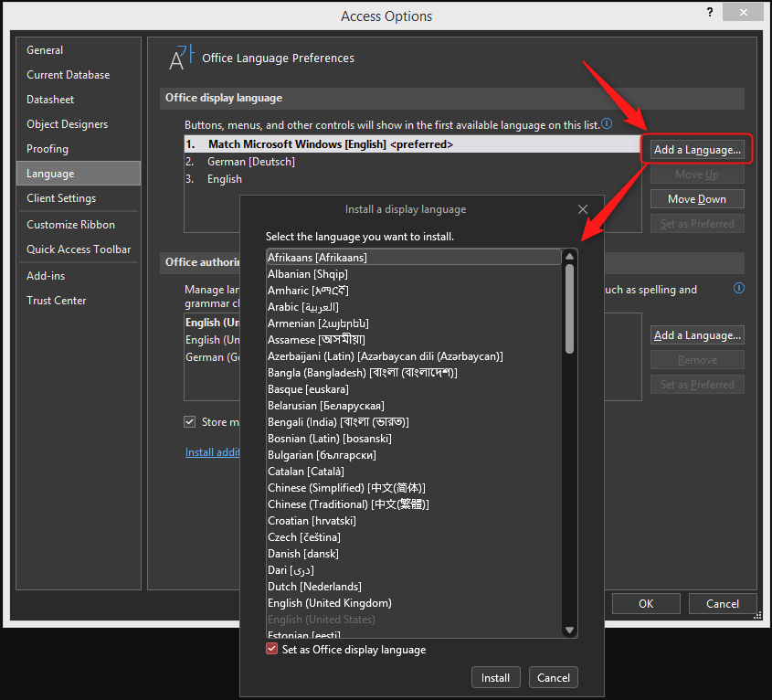
Task: Select Arabic in the install list
Action: point(414,307)
